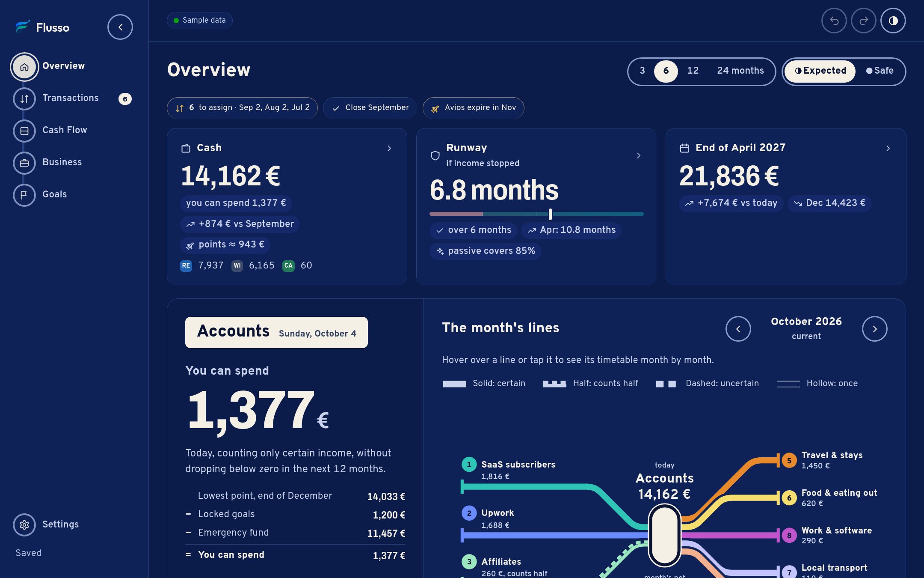The width and height of the screenshot is (924, 578).
Task: Open Goals via its flag icon
Action: tap(24, 195)
